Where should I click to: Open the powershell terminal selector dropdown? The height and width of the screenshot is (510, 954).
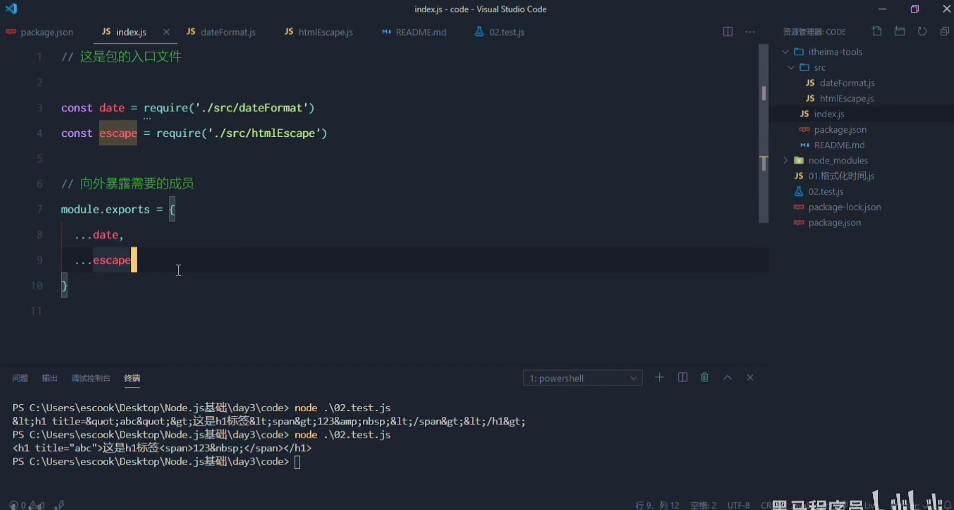click(582, 379)
